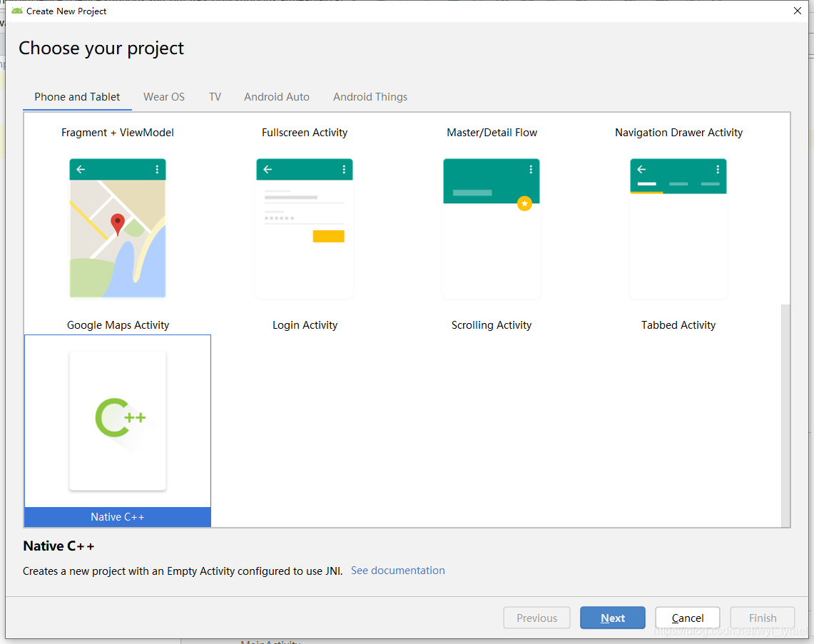Screen dimensions: 814x644
Task: Click the Login Activity label
Action: (305, 325)
